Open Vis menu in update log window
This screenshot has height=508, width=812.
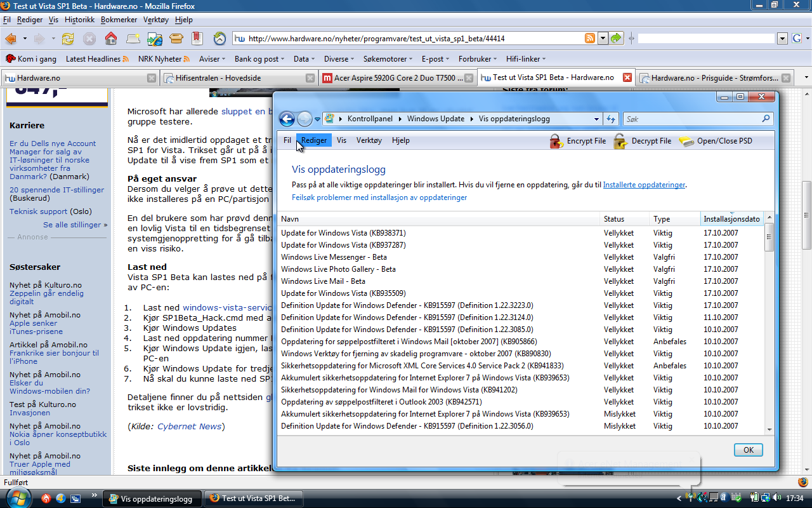click(x=342, y=140)
